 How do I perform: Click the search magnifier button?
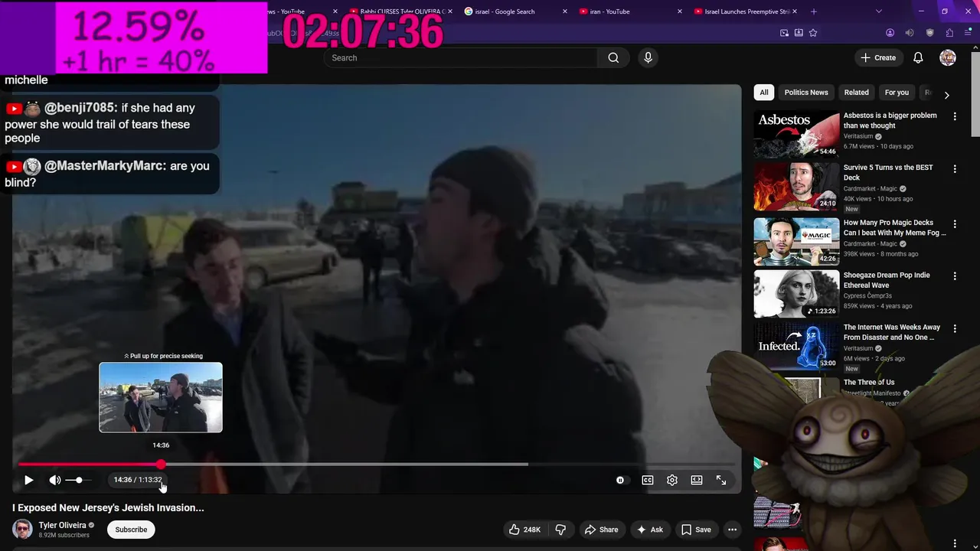613,57
